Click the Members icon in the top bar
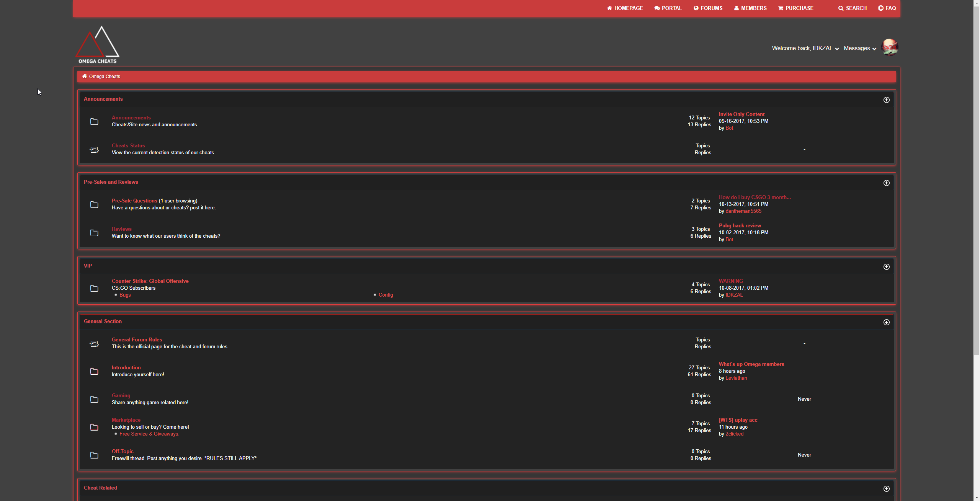The image size is (980, 501). coord(736,8)
